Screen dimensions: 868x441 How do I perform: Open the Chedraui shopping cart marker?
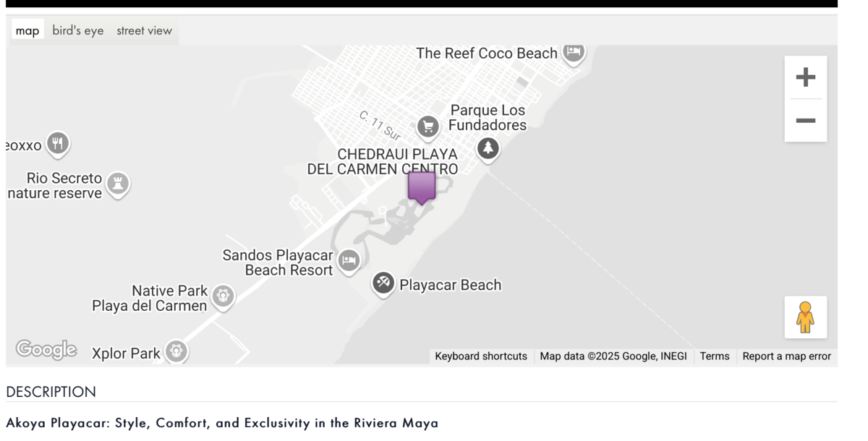427,128
